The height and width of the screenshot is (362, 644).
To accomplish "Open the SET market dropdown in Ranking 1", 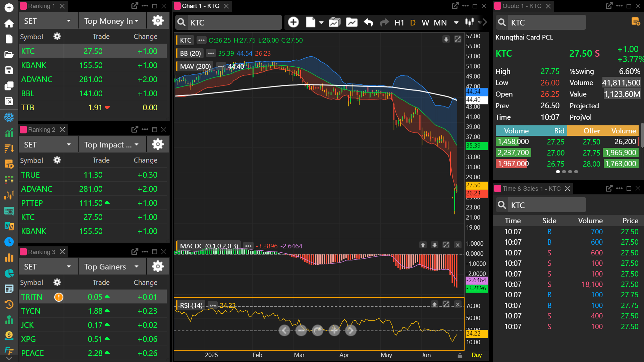I will [48, 21].
